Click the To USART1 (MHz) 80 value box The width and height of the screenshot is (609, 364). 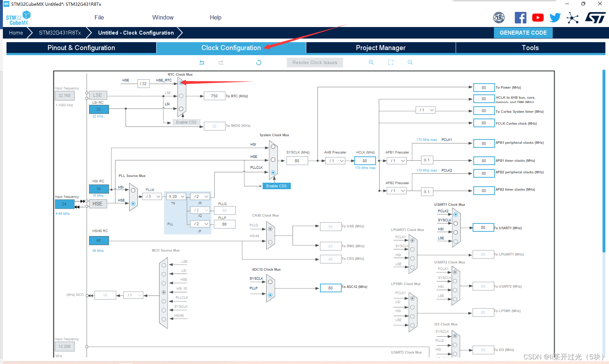point(483,227)
